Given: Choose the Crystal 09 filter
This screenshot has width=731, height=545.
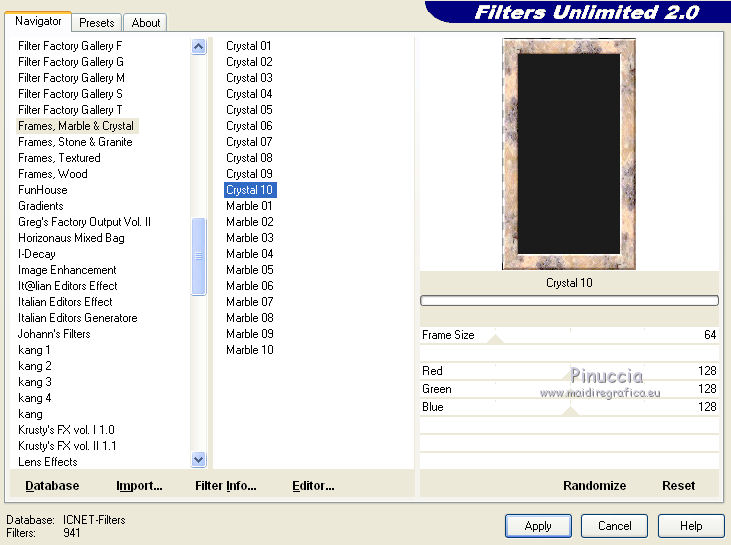Looking at the screenshot, I should 249,174.
